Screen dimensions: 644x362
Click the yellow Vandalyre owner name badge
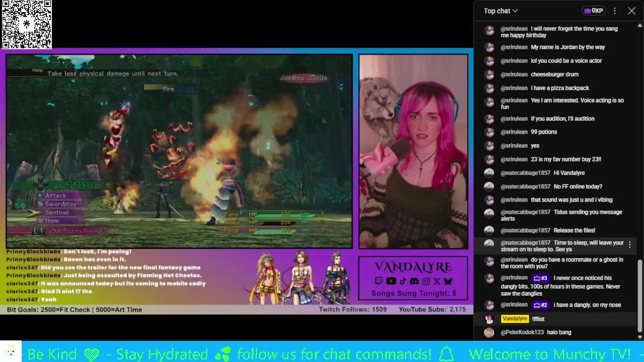515,319
